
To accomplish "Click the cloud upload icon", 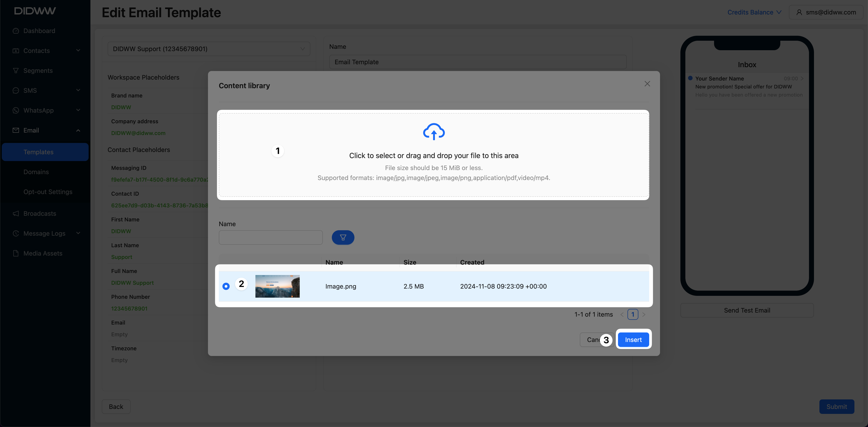I will point(434,131).
